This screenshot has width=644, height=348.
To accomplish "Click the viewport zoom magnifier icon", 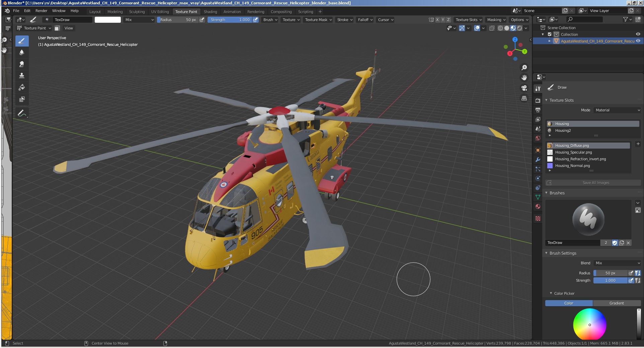I will point(524,68).
